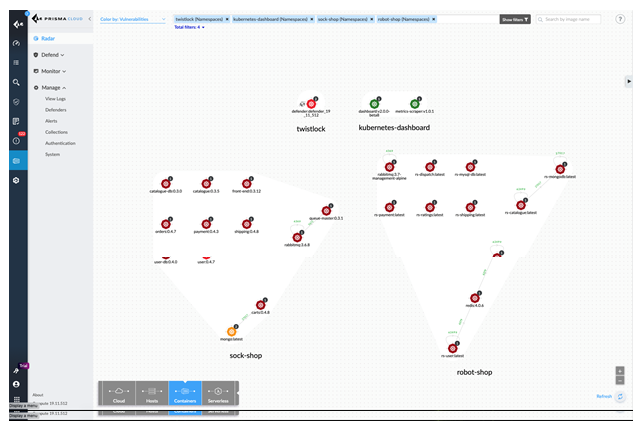Select the redis:4.0.6 container node

(474, 297)
